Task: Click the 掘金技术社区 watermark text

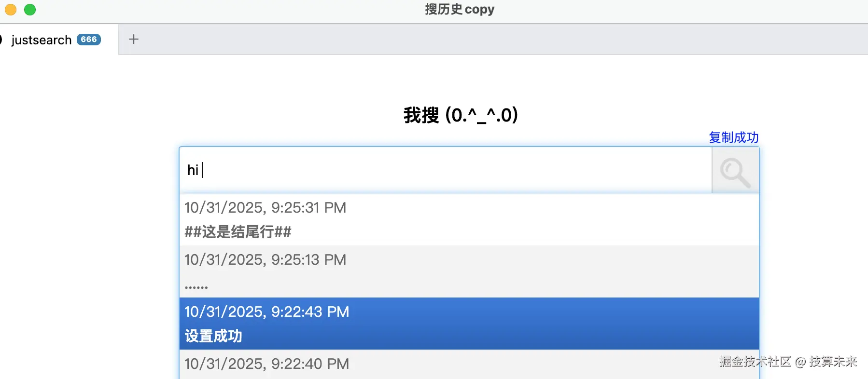Action: point(755,362)
